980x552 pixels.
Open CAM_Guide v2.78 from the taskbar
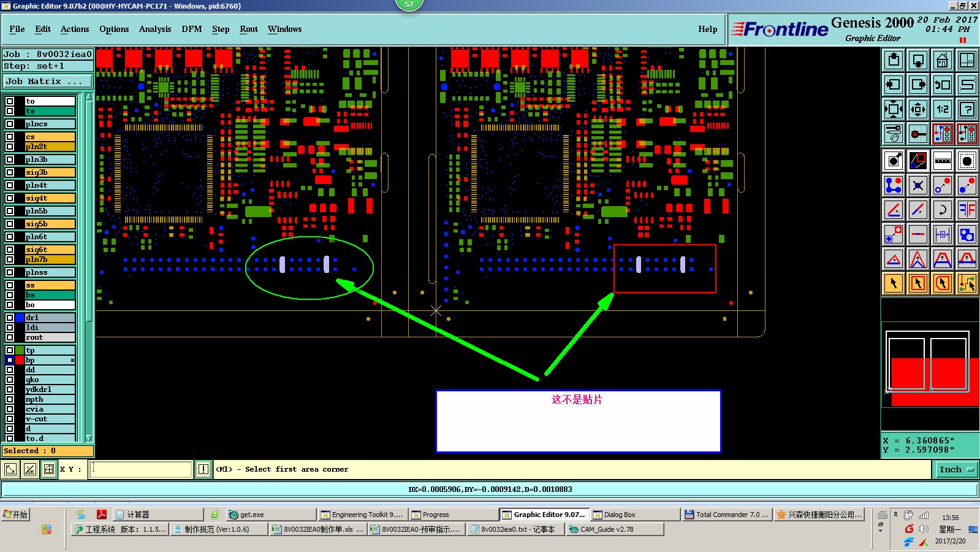click(x=615, y=529)
